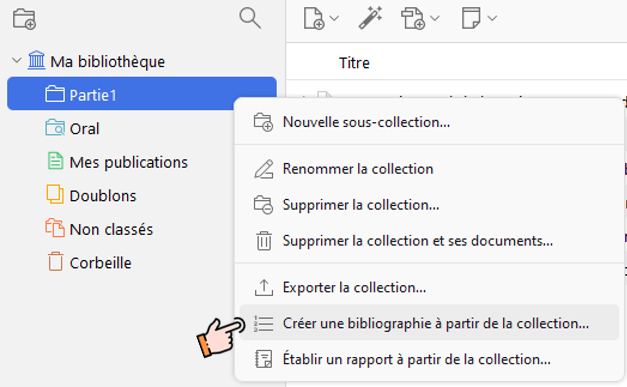This screenshot has height=387, width=627.
Task: Choose Nouvelle sous-collection… menu entry
Action: coord(429,122)
